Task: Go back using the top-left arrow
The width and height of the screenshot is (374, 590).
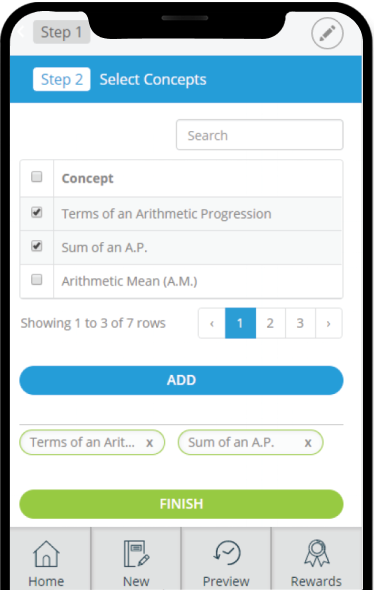Action: coord(21,32)
